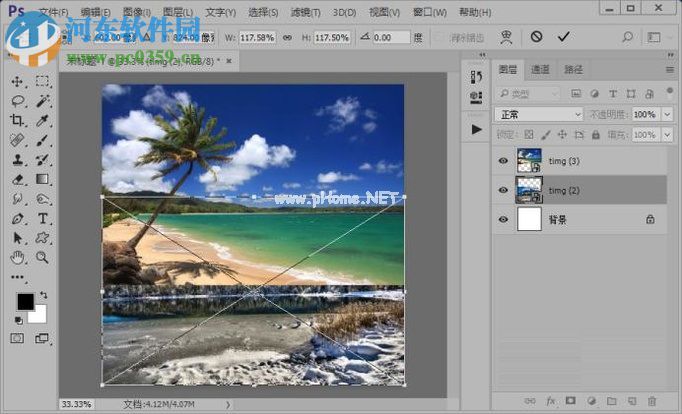Select the Zoom magnifier tool
The height and width of the screenshot is (414, 682).
43,257
